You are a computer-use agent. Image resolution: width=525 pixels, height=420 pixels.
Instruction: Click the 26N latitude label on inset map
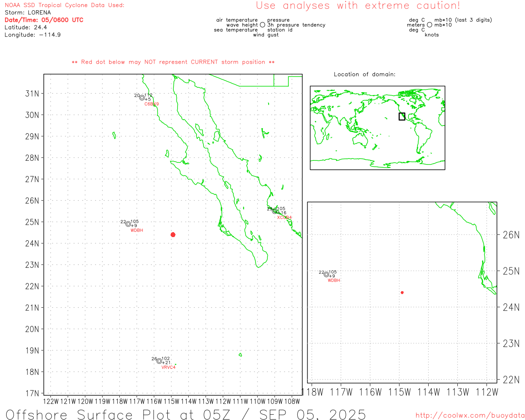pos(511,235)
